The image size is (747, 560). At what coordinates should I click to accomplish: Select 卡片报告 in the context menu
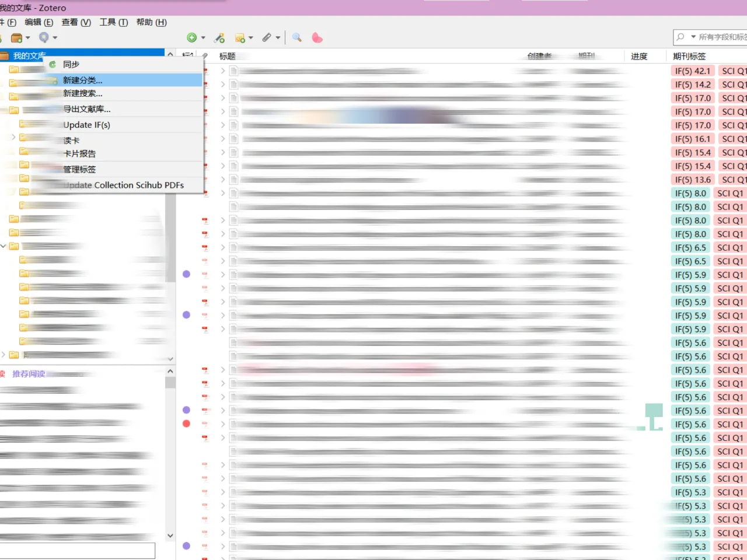click(x=124, y=154)
